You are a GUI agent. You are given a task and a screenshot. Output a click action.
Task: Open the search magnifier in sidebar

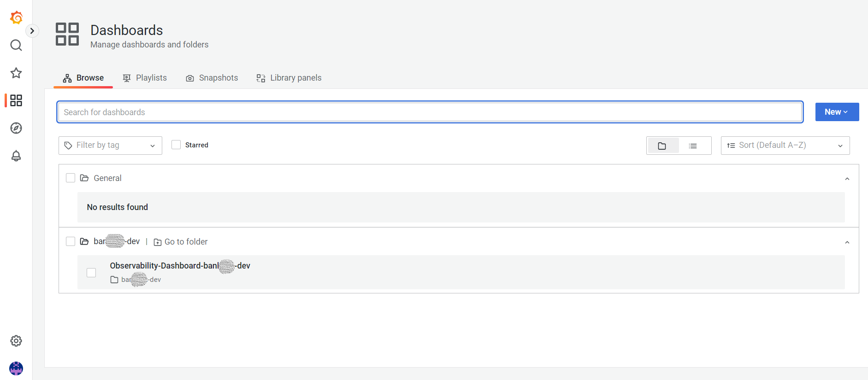pyautogui.click(x=16, y=45)
